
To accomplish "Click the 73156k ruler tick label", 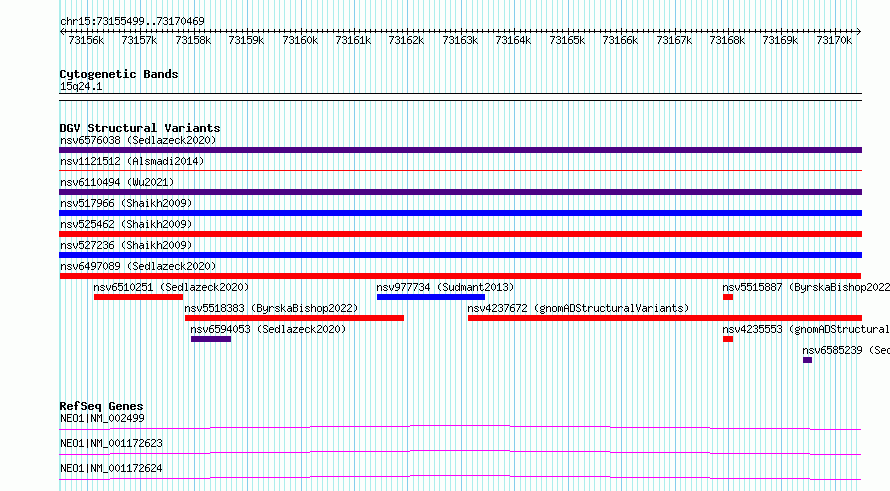I will [86, 40].
